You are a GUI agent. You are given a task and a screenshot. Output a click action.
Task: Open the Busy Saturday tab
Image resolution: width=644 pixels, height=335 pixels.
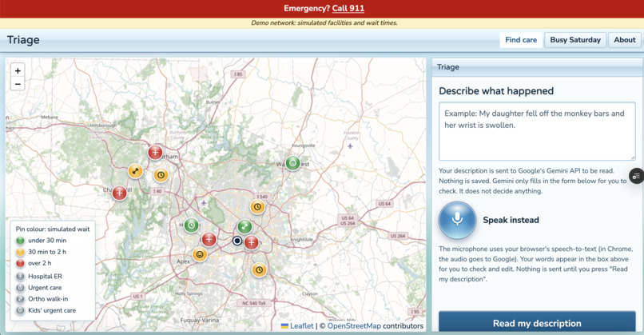[575, 40]
